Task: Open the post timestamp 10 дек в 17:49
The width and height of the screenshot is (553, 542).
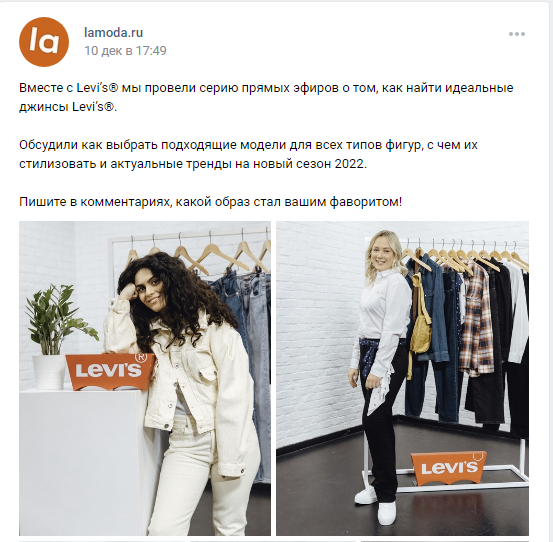Action: coord(125,50)
